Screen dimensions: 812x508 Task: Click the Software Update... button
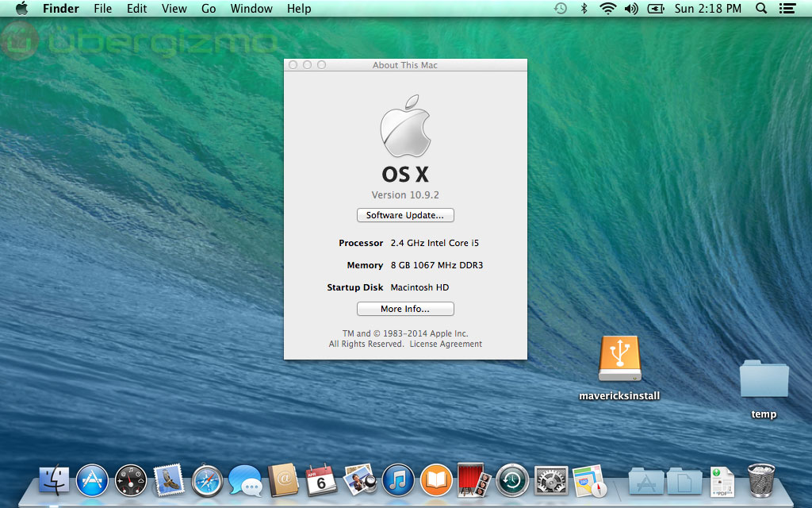[405, 215]
